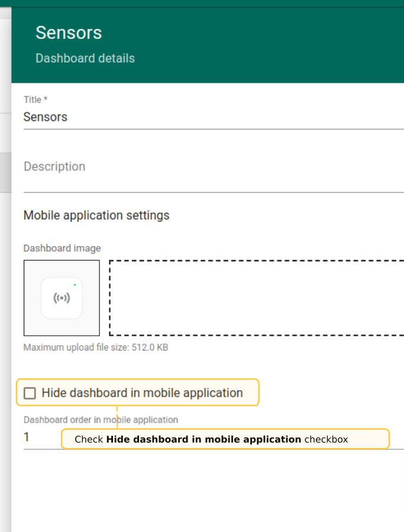Click the Maximum upload file size note
This screenshot has width=404, height=532.
point(95,348)
